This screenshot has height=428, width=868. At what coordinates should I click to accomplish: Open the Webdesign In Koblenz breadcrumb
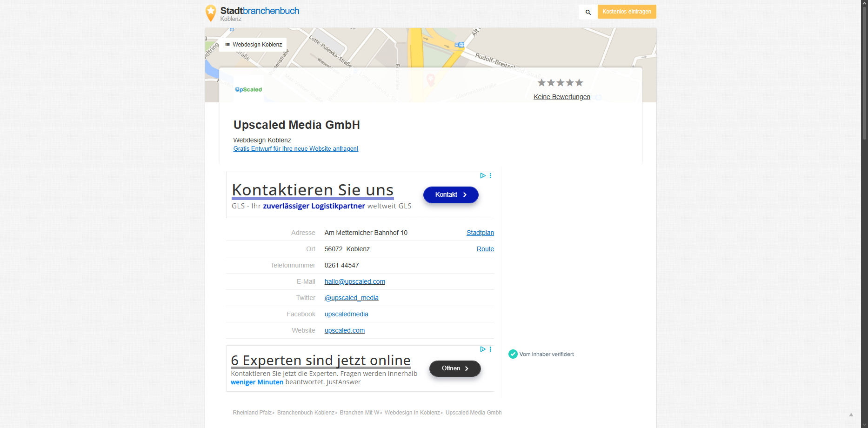[x=412, y=413]
